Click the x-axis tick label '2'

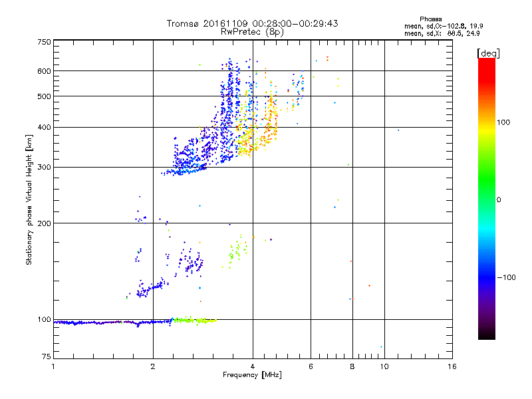click(x=153, y=366)
